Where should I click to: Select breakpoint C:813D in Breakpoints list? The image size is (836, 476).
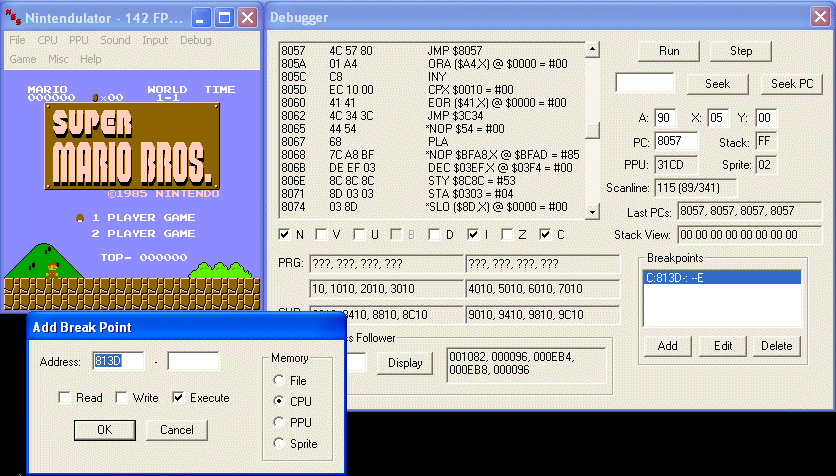click(722, 278)
